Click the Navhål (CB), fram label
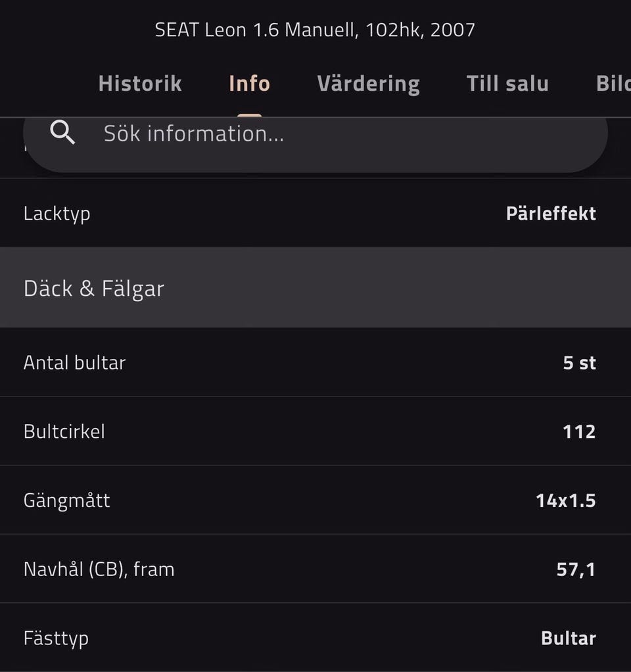This screenshot has height=672, width=631. pyautogui.click(x=99, y=569)
